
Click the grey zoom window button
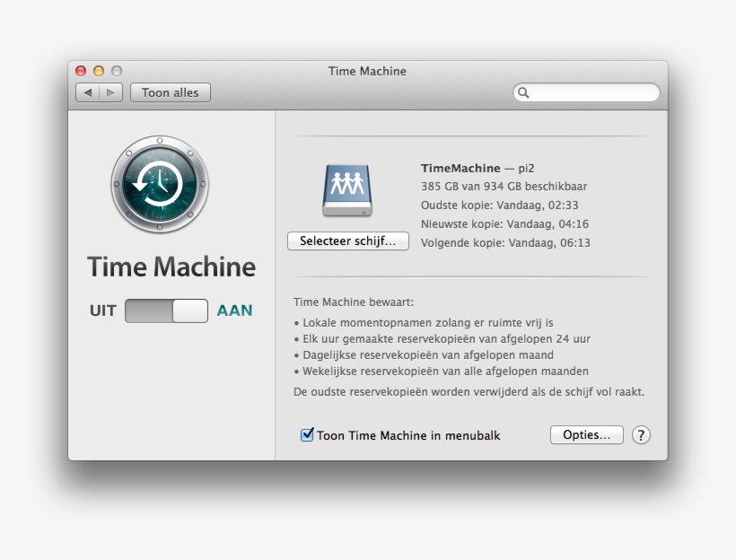tap(116, 71)
